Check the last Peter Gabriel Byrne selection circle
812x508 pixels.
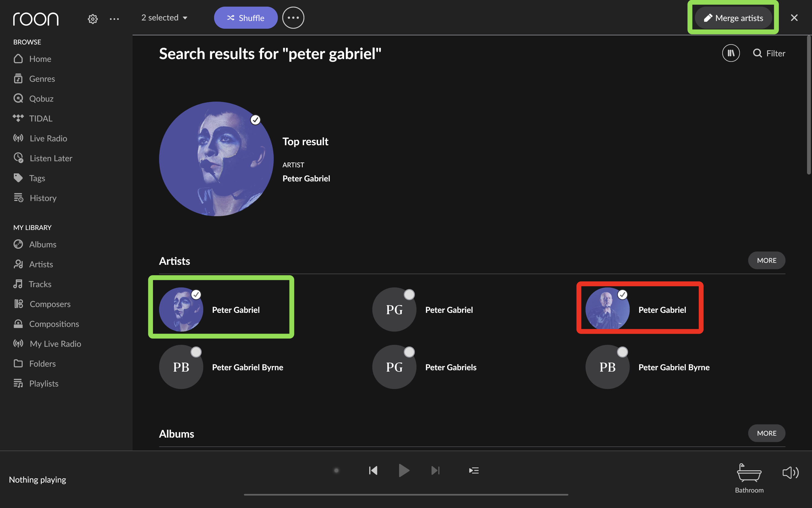622,352
